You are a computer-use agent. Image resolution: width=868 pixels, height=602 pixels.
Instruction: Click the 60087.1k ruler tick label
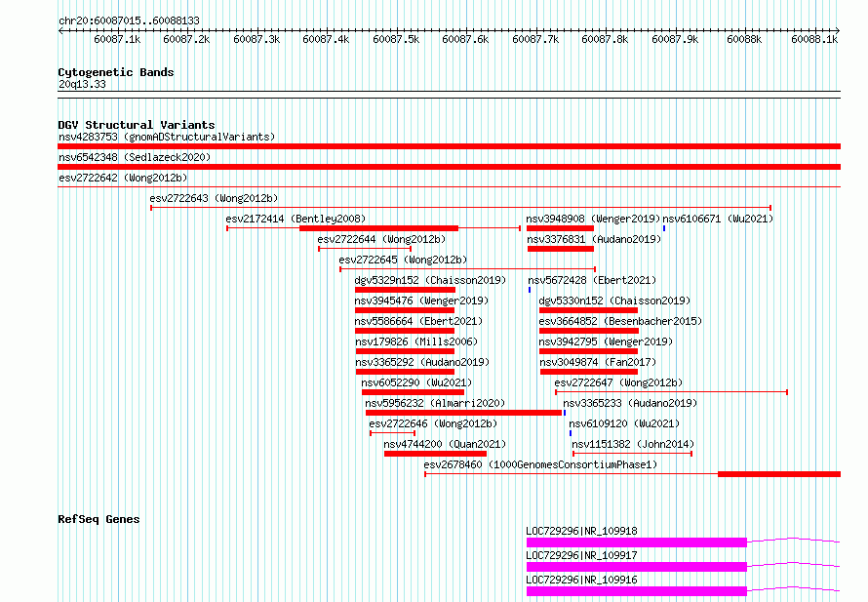[117, 39]
